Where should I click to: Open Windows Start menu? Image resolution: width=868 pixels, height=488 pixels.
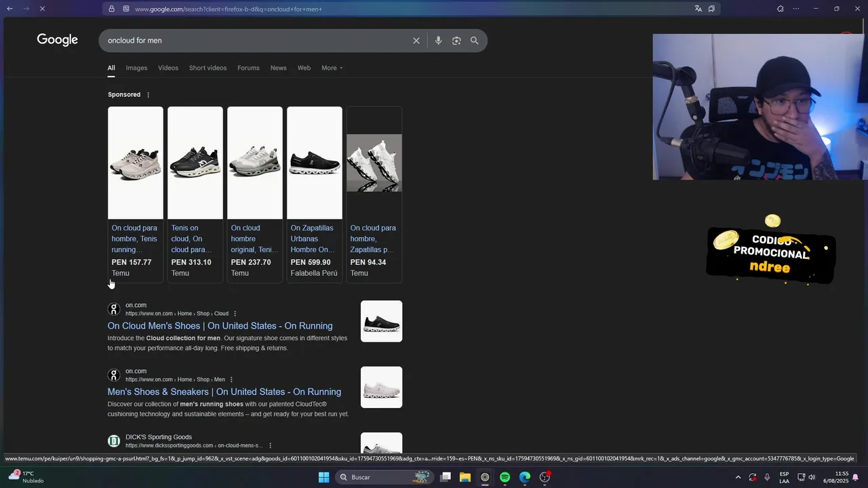click(323, 477)
